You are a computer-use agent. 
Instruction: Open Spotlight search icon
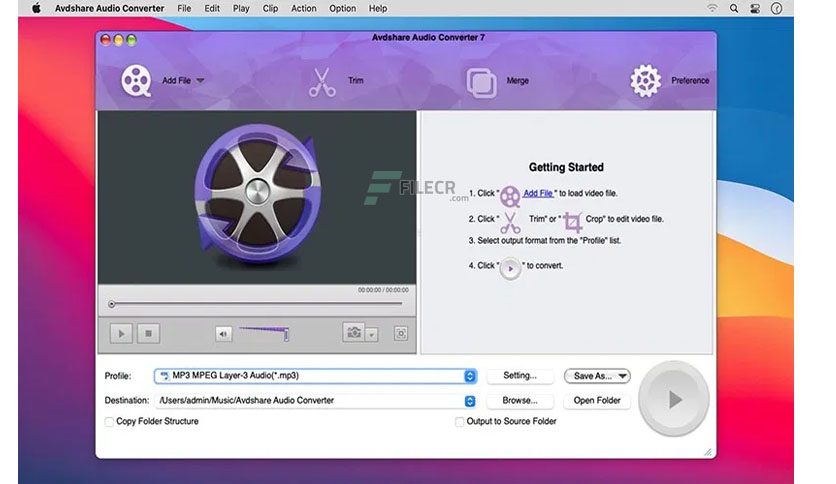click(x=734, y=9)
